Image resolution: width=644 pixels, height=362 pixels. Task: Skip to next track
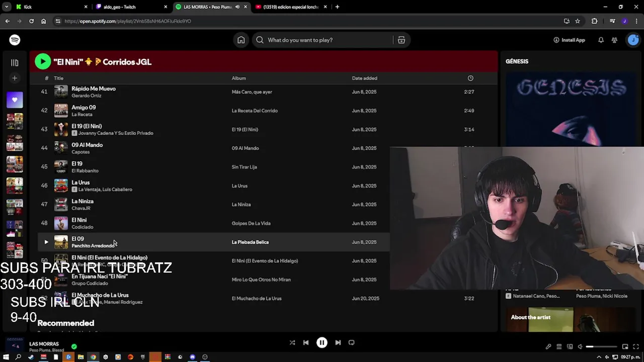point(338,343)
